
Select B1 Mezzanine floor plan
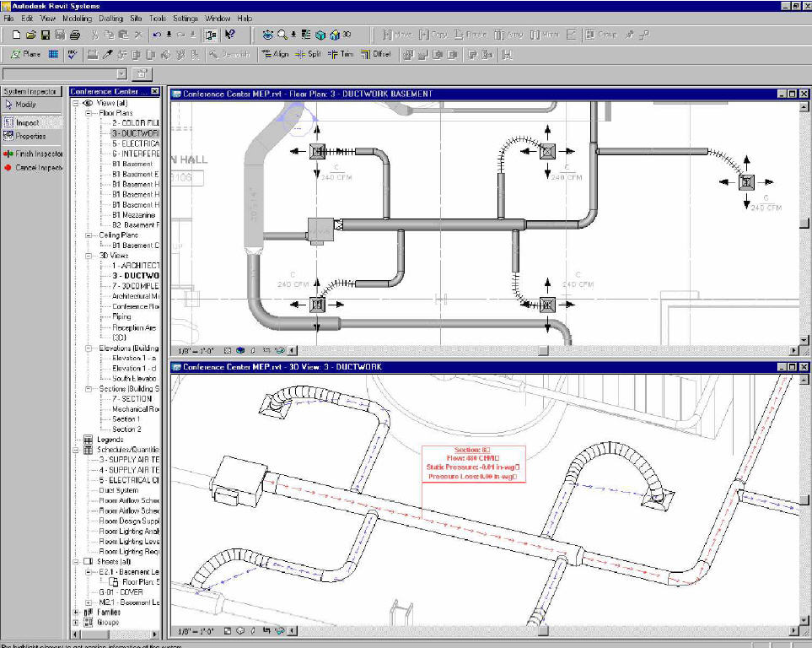[133, 214]
